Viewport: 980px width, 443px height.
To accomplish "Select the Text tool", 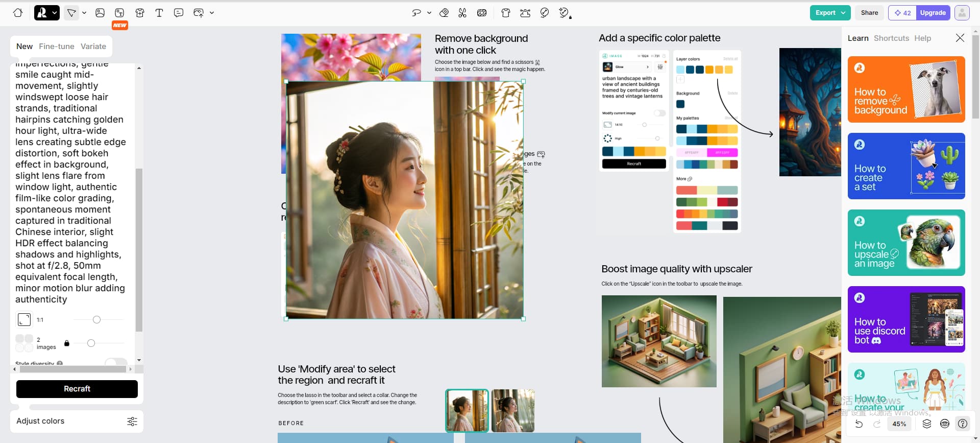I will pyautogui.click(x=159, y=13).
